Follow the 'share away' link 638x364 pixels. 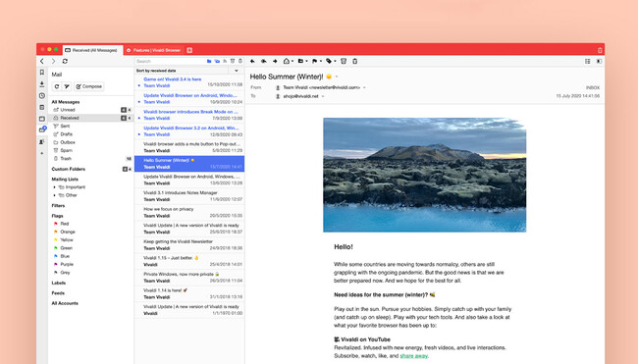413,356
